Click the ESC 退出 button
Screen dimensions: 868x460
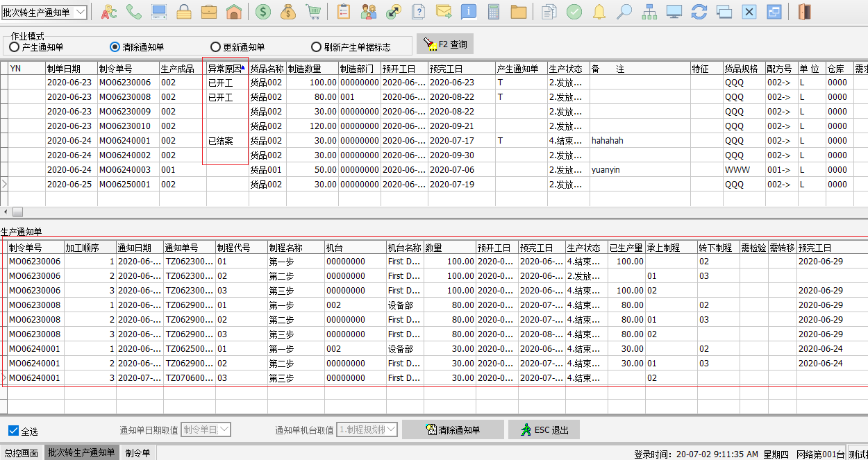[x=544, y=429]
